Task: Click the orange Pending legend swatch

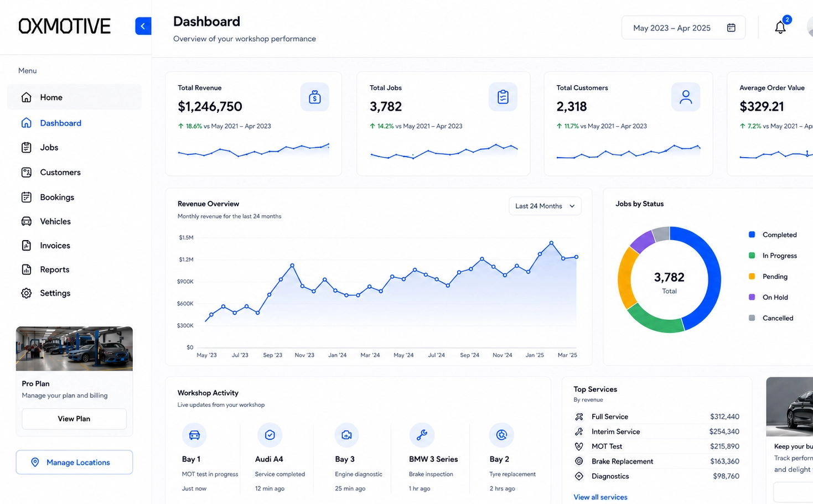Action: click(752, 276)
